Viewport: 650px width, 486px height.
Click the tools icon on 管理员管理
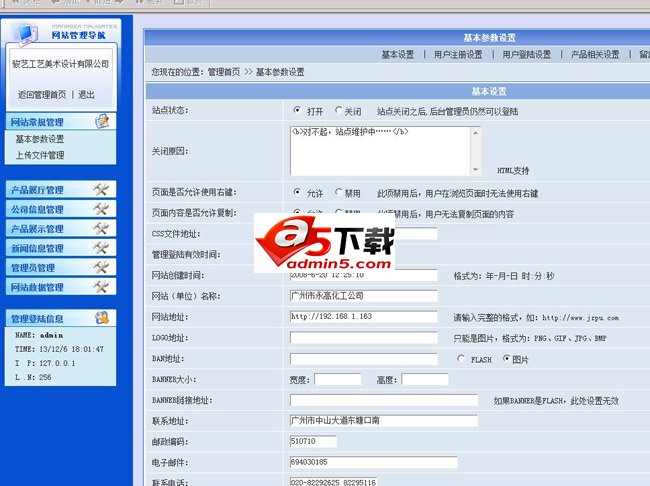[x=101, y=267]
